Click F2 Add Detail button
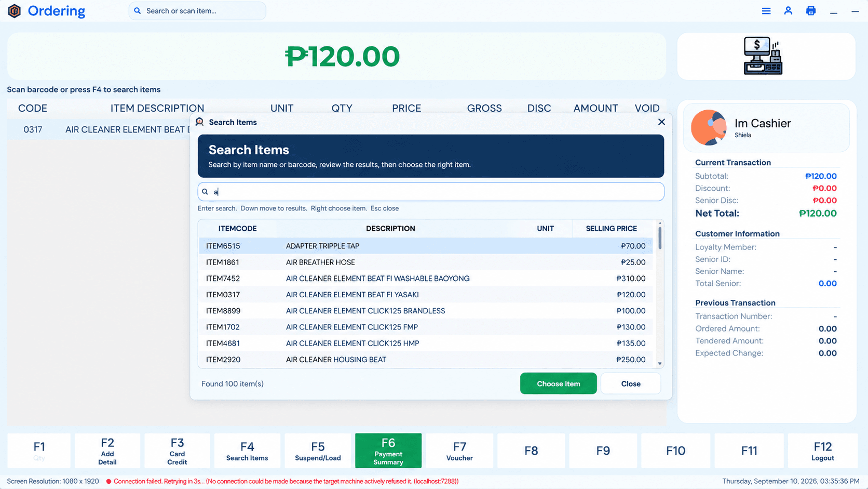 107,451
